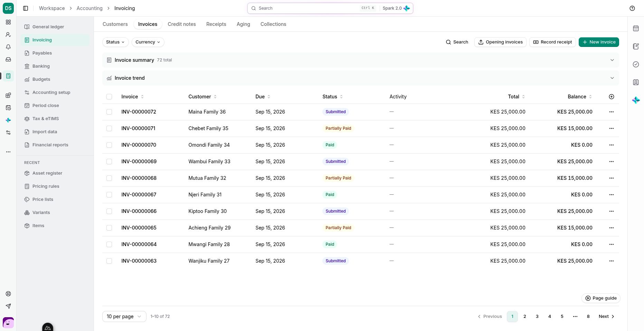Check the INV-00000071 row checkbox

coord(109,128)
